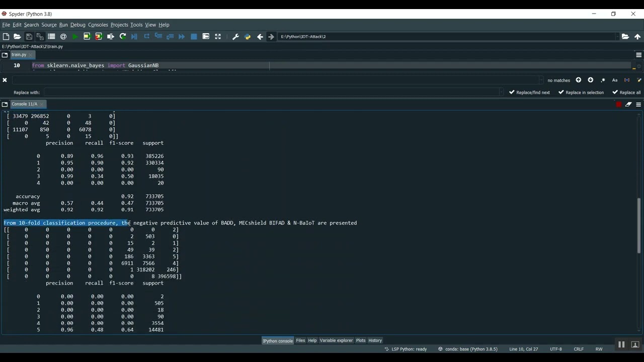Interrupt kernel with red stop square

click(x=618, y=105)
